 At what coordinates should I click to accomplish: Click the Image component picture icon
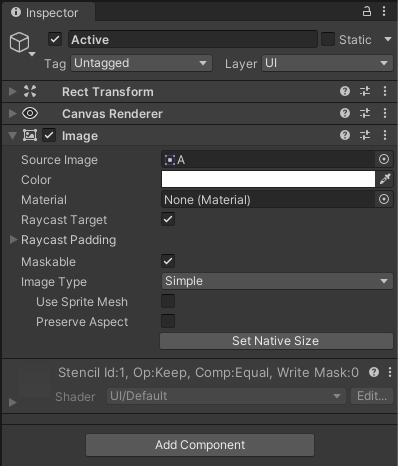point(30,135)
